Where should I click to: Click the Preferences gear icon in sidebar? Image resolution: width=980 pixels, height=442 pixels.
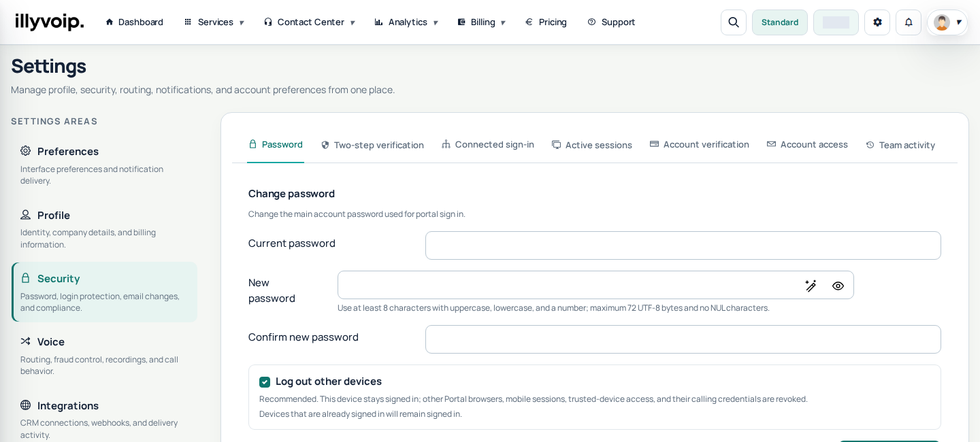[x=26, y=151]
